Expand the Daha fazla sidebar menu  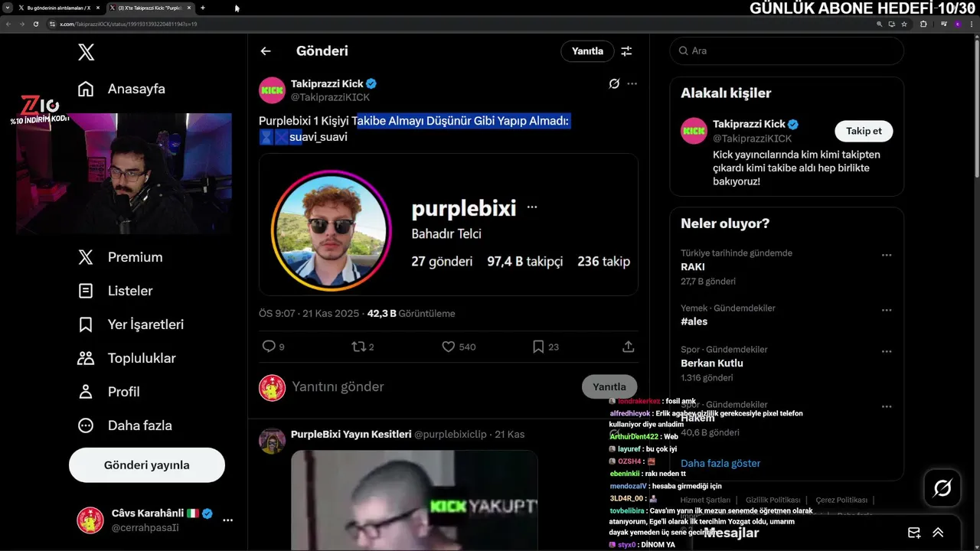pyautogui.click(x=124, y=425)
